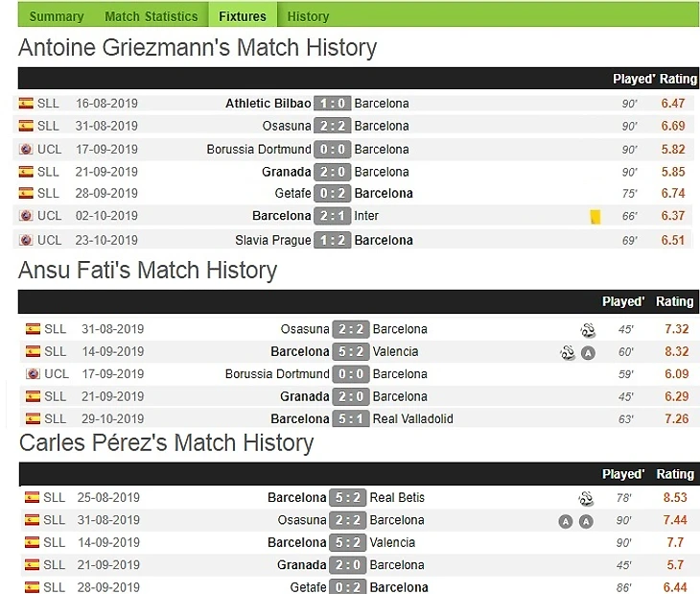Open the Summary tab

pos(57,16)
